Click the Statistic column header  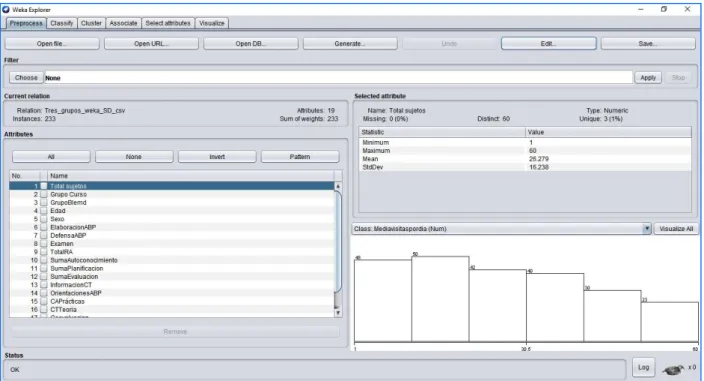442,132
